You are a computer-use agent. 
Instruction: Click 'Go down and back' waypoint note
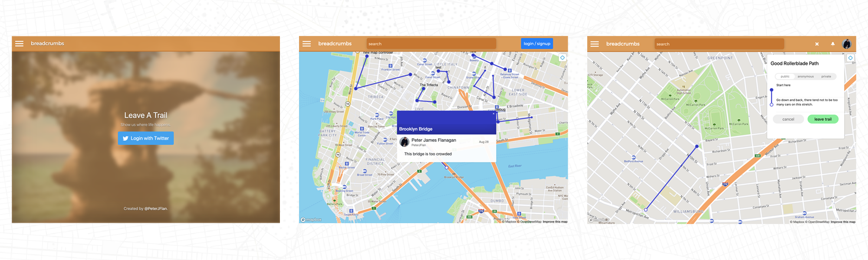[x=807, y=102]
